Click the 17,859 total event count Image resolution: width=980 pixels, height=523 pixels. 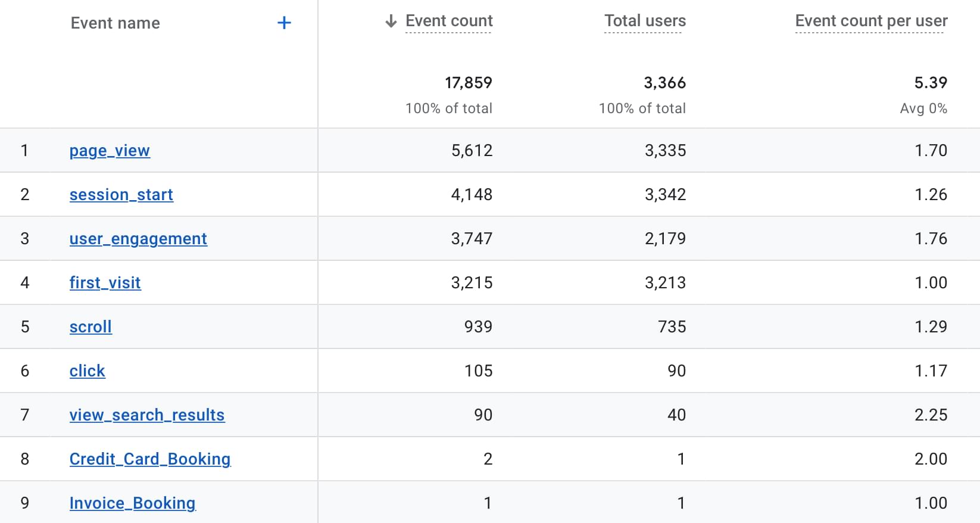[468, 83]
